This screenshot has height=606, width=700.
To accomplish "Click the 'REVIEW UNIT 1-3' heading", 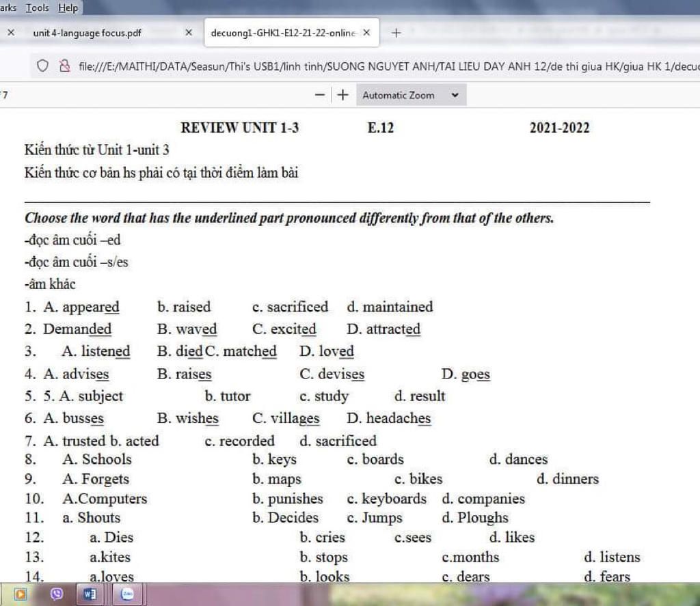I will tap(240, 128).
